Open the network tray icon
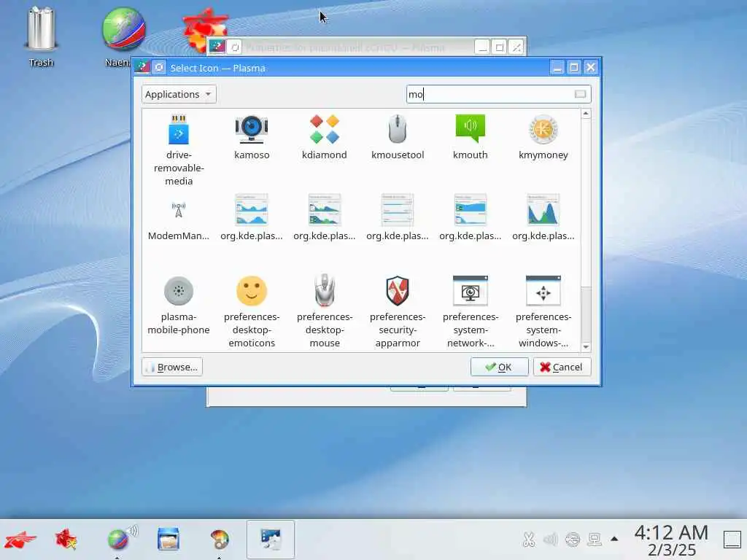This screenshot has width=747, height=560. (x=572, y=540)
